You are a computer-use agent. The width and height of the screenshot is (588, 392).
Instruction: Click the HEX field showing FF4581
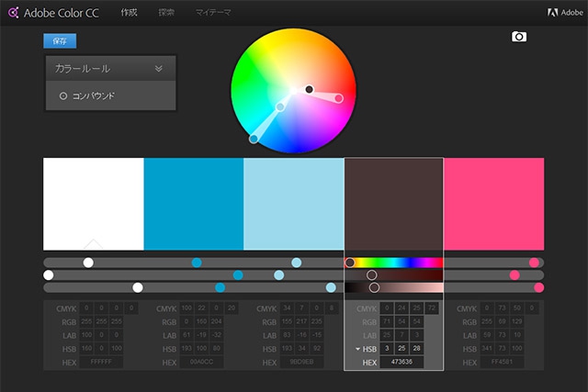pyautogui.click(x=502, y=362)
